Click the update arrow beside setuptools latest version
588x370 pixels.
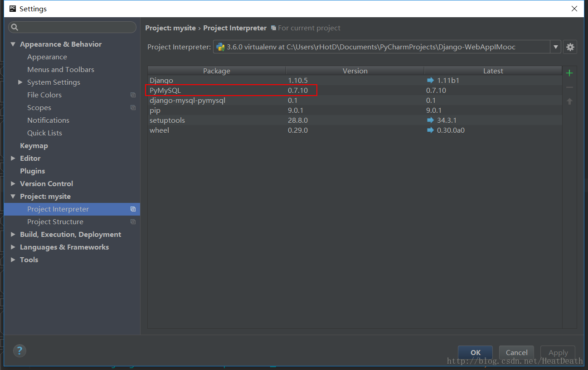[430, 120]
